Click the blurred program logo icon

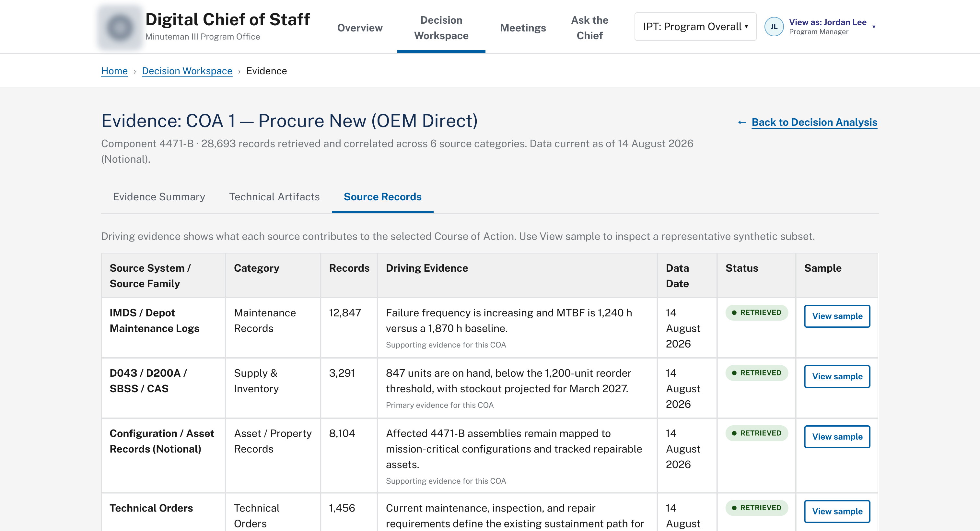coord(120,27)
